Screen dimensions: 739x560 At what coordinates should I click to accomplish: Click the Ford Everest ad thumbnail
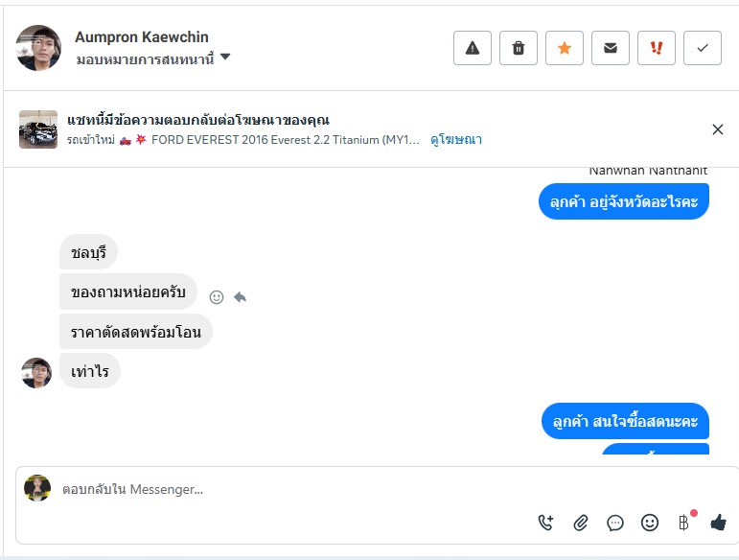tap(38, 129)
